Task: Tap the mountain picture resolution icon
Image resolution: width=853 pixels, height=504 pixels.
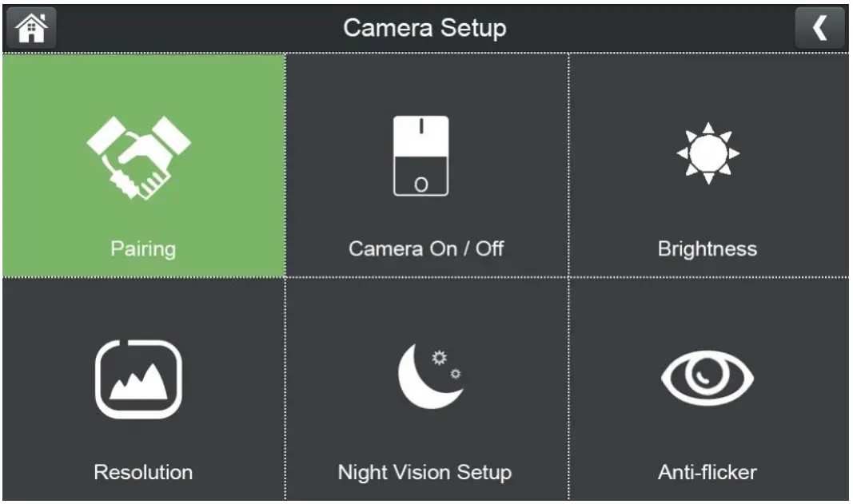Action: point(139,379)
